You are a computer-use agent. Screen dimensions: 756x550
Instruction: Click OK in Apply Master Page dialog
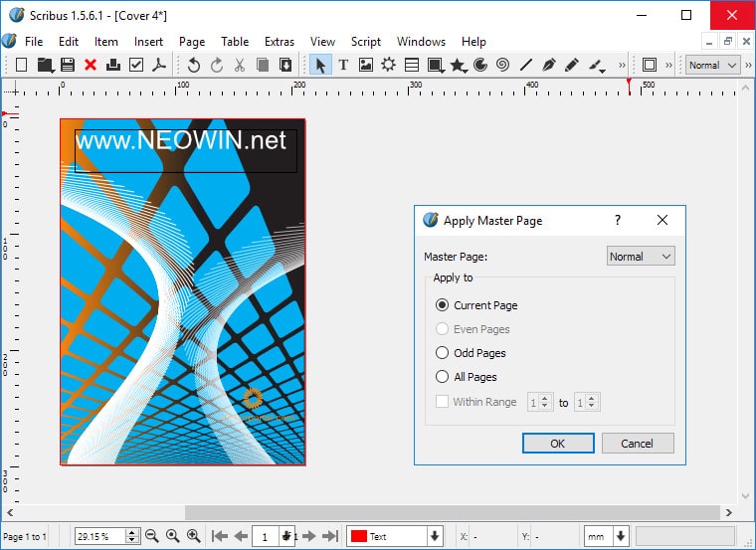(558, 443)
